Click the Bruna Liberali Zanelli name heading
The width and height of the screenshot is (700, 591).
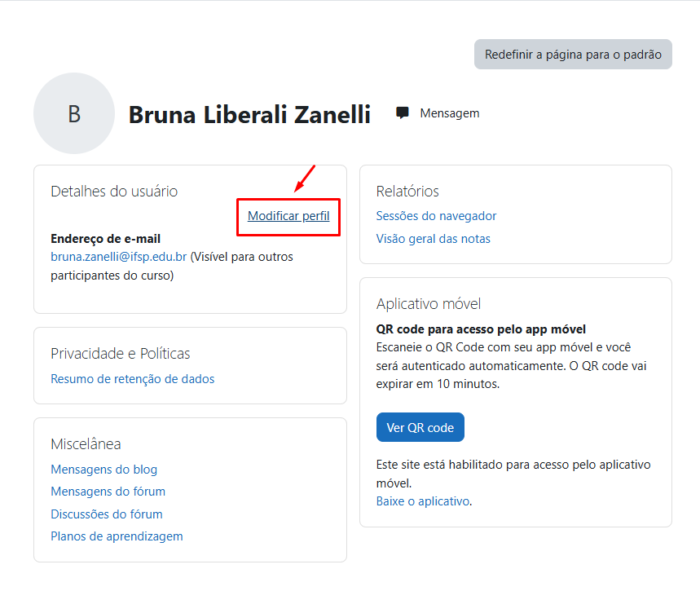click(x=249, y=115)
